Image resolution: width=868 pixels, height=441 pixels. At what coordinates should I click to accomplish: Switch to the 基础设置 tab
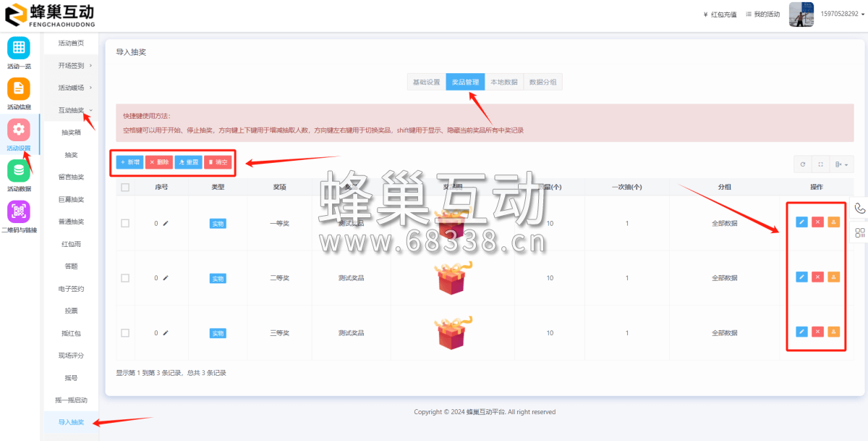pos(427,82)
